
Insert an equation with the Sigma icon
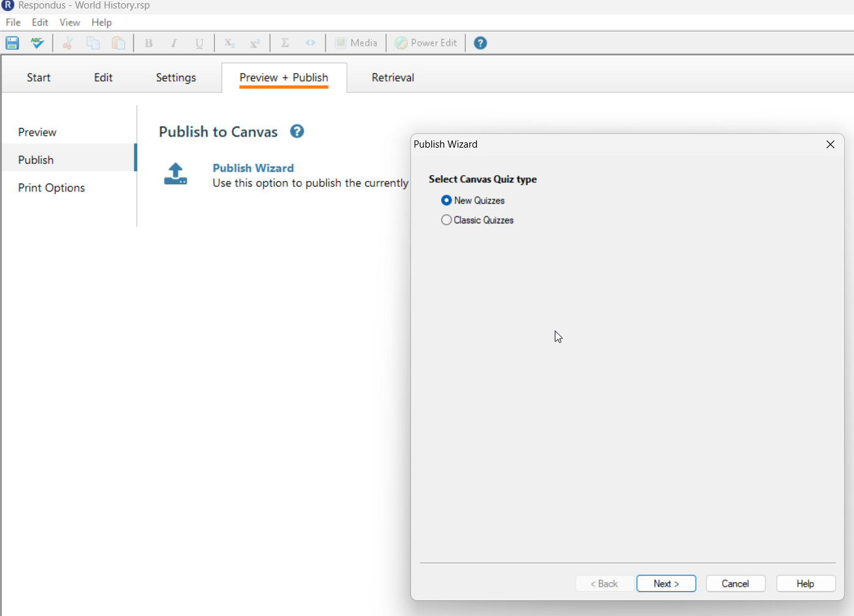pyautogui.click(x=284, y=42)
